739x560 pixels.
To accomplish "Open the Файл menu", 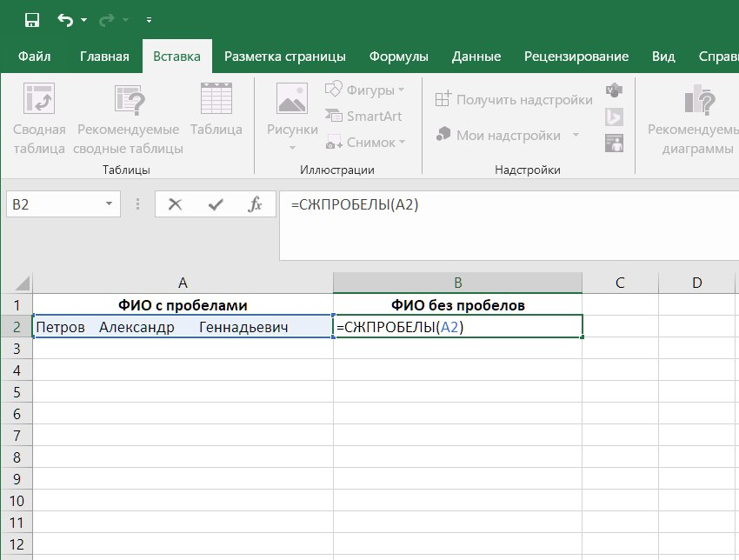I will (34, 57).
